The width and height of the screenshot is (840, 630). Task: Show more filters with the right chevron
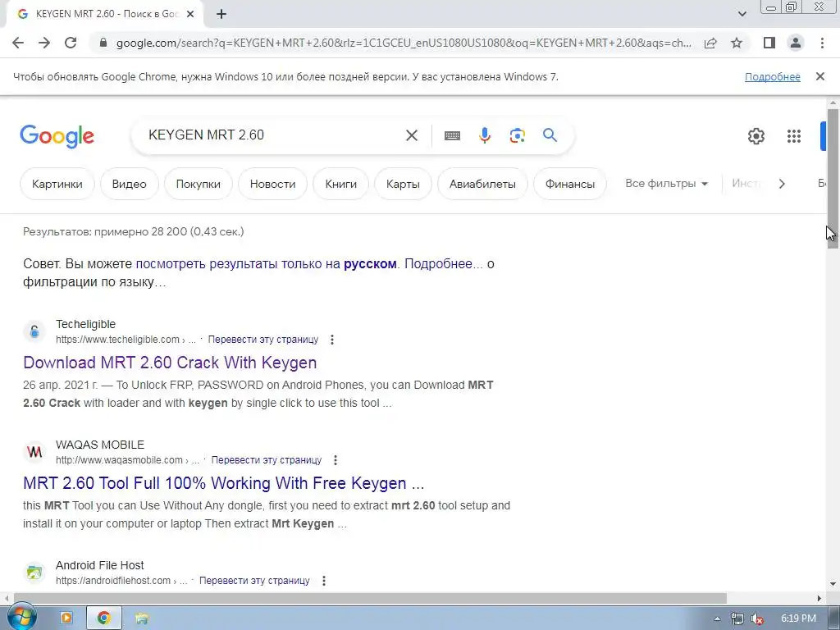[782, 184]
